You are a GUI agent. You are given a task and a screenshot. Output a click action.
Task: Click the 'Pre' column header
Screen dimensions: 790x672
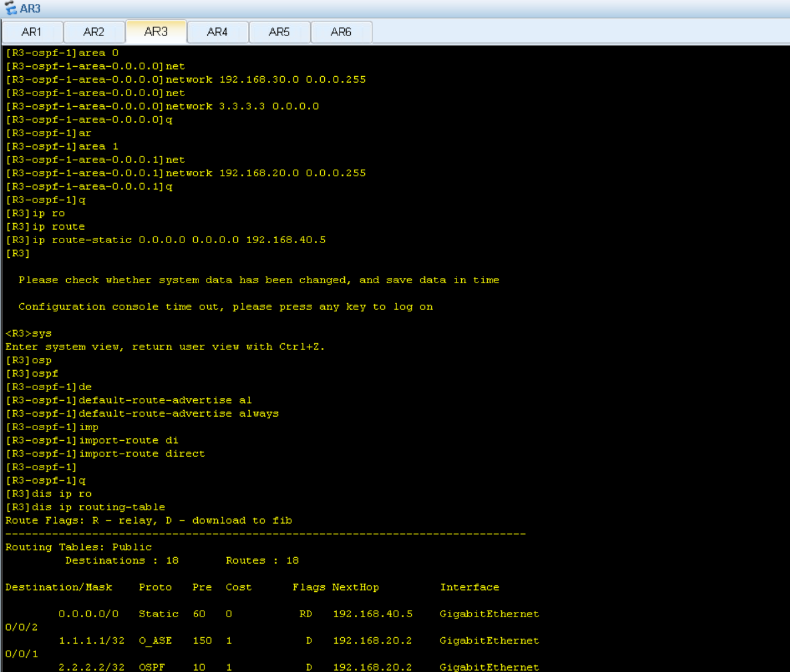(202, 587)
